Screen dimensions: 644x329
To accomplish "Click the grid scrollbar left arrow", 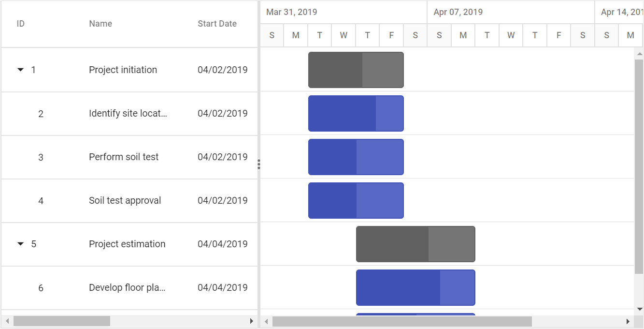I will pyautogui.click(x=7, y=321).
